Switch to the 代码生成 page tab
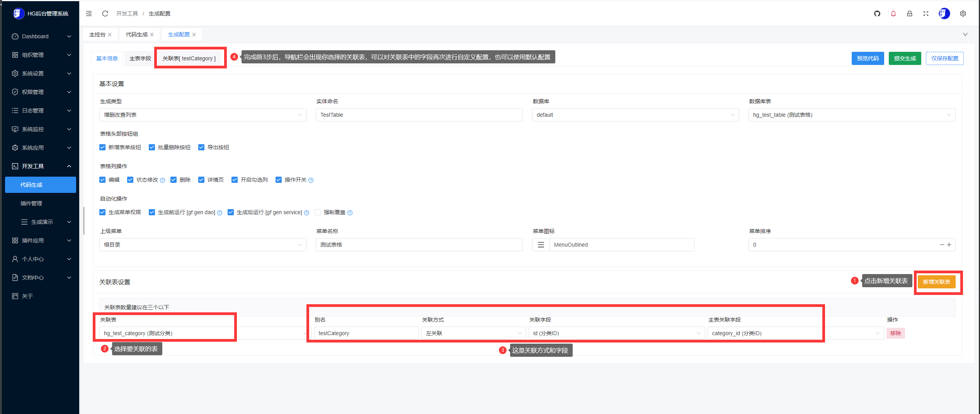Screen dimensions: 980x414 136,34
